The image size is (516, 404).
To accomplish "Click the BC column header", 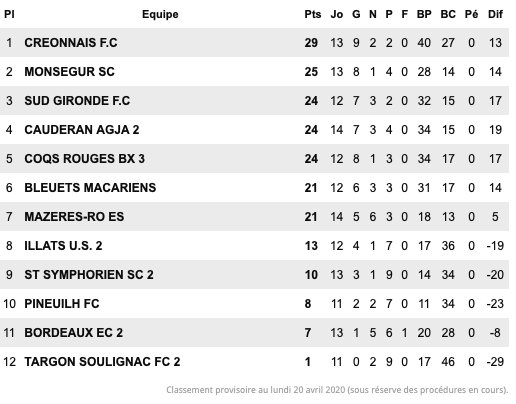I will [448, 14].
